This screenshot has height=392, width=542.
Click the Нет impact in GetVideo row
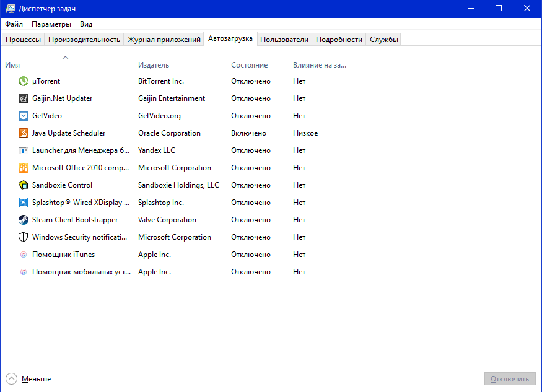[x=299, y=116]
